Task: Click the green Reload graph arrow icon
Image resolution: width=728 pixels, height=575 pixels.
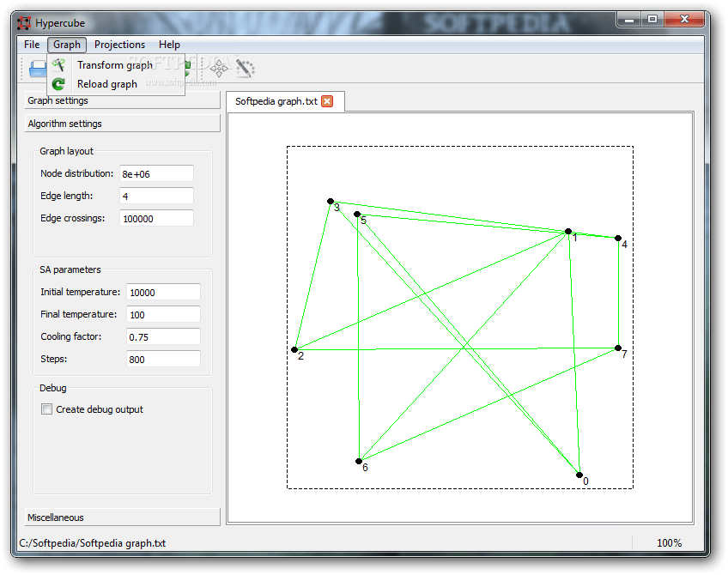Action: (58, 84)
